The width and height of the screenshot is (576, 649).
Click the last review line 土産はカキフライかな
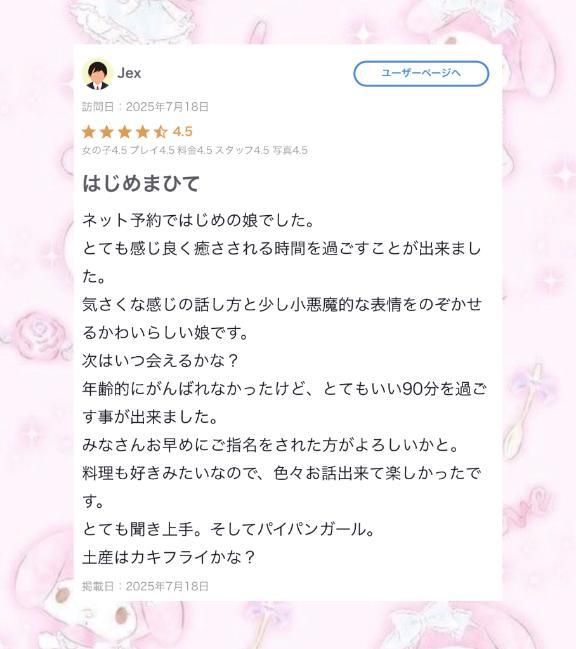pos(168,557)
